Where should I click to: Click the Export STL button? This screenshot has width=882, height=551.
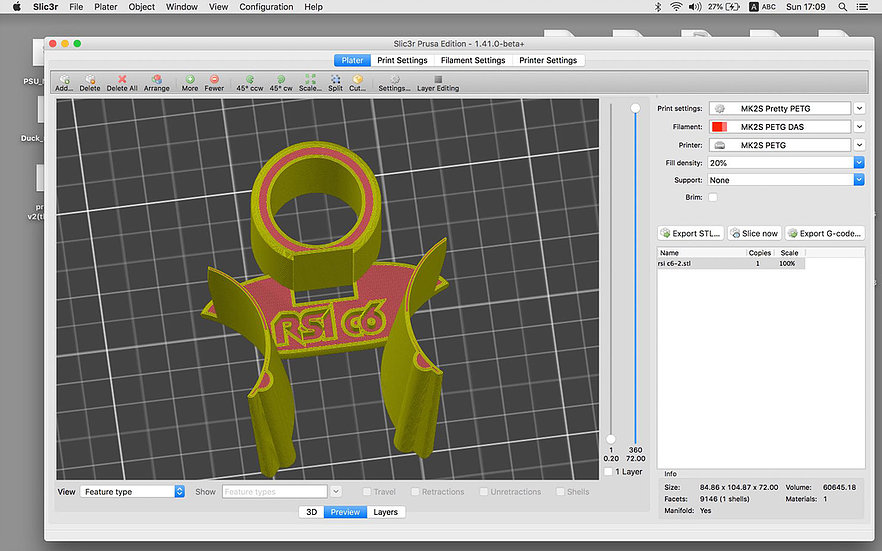coord(690,233)
